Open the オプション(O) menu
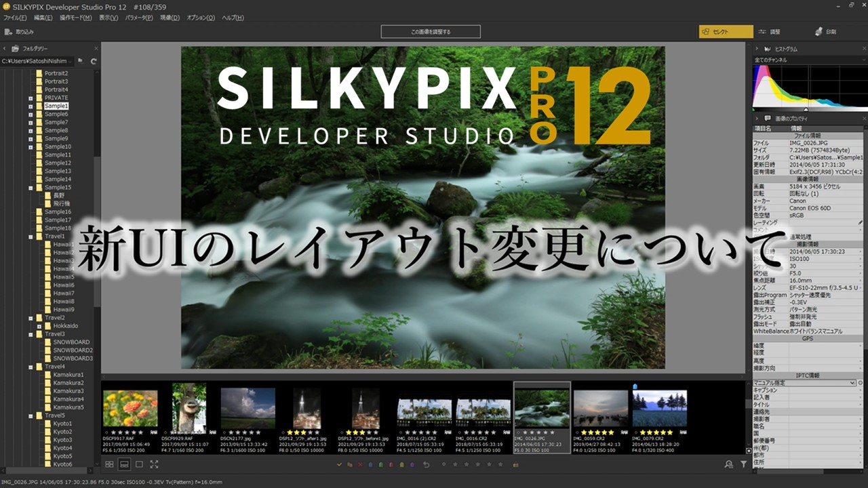Image resolution: width=868 pixels, height=488 pixels. coord(201,18)
